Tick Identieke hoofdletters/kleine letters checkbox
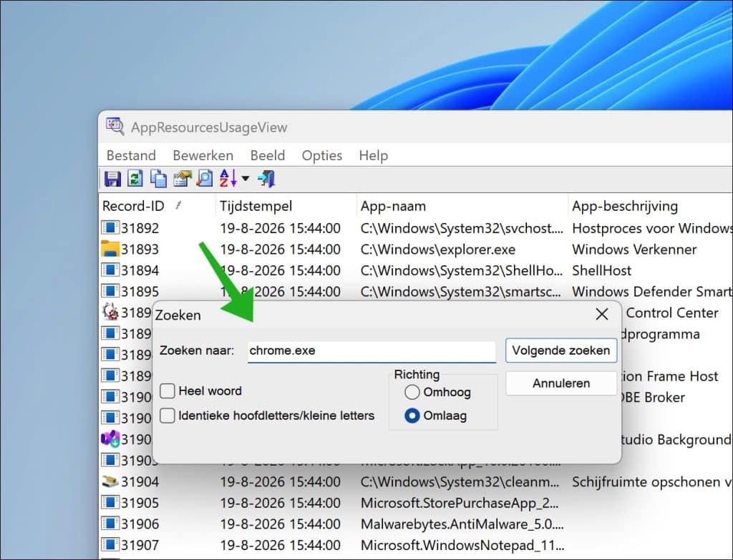Viewport: 733px width, 560px height. pos(168,416)
